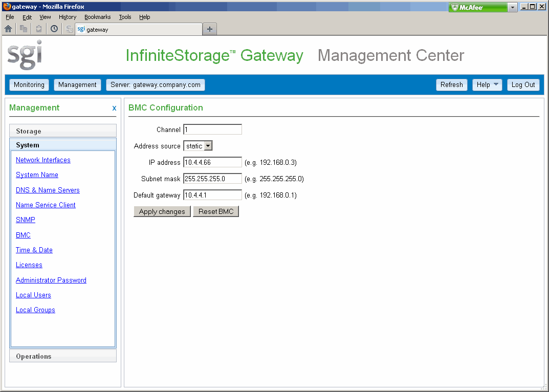549x392 pixels.
Task: Open DNS & Name Servers link
Action: tap(48, 190)
